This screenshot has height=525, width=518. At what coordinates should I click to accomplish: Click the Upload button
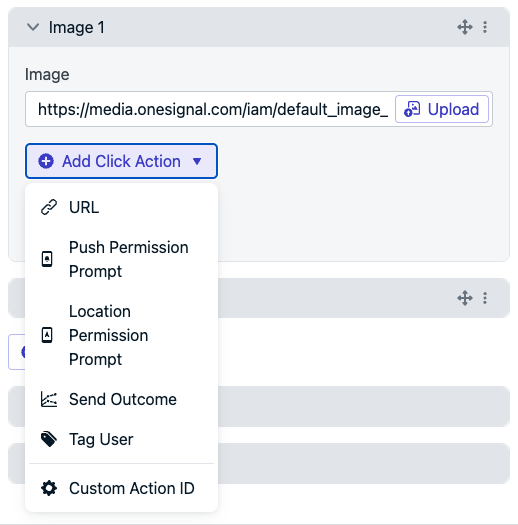442,109
